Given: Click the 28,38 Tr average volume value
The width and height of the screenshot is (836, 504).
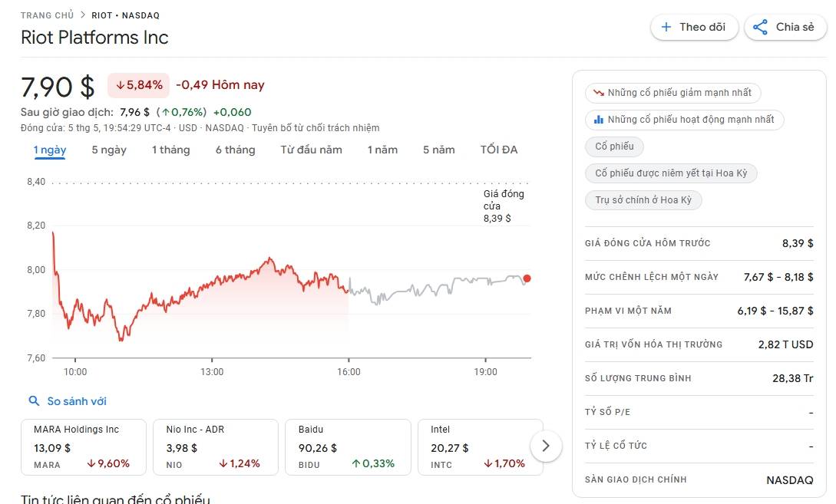Looking at the screenshot, I should click(x=792, y=378).
